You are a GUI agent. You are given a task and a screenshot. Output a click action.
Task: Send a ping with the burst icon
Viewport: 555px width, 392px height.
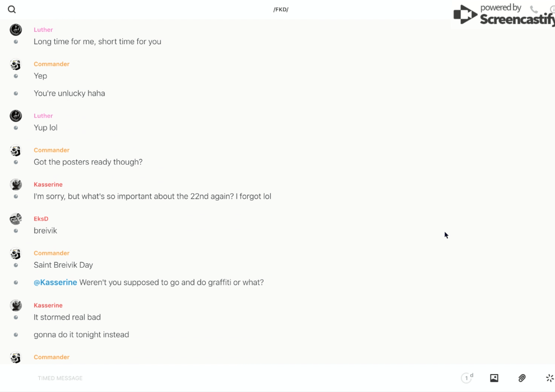coord(549,378)
